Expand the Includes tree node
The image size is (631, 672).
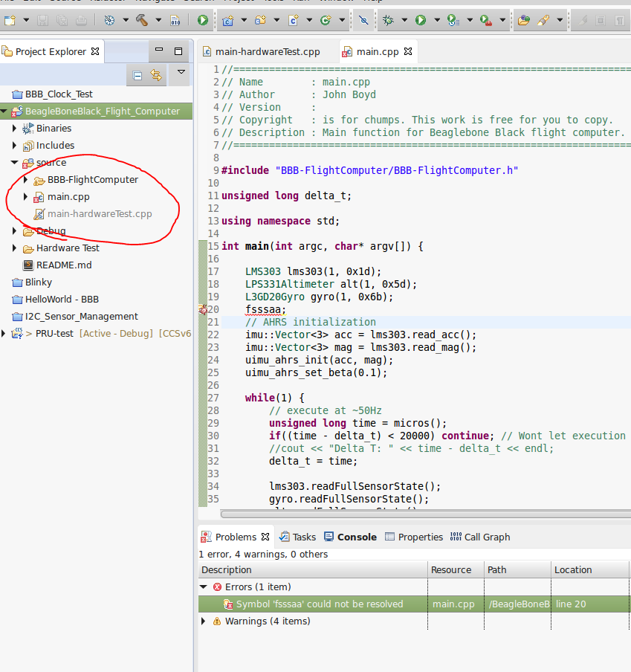[x=14, y=145]
